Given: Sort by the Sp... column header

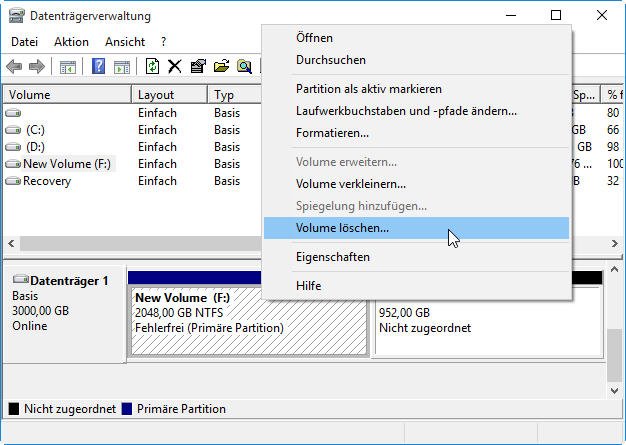Looking at the screenshot, I should (x=584, y=95).
